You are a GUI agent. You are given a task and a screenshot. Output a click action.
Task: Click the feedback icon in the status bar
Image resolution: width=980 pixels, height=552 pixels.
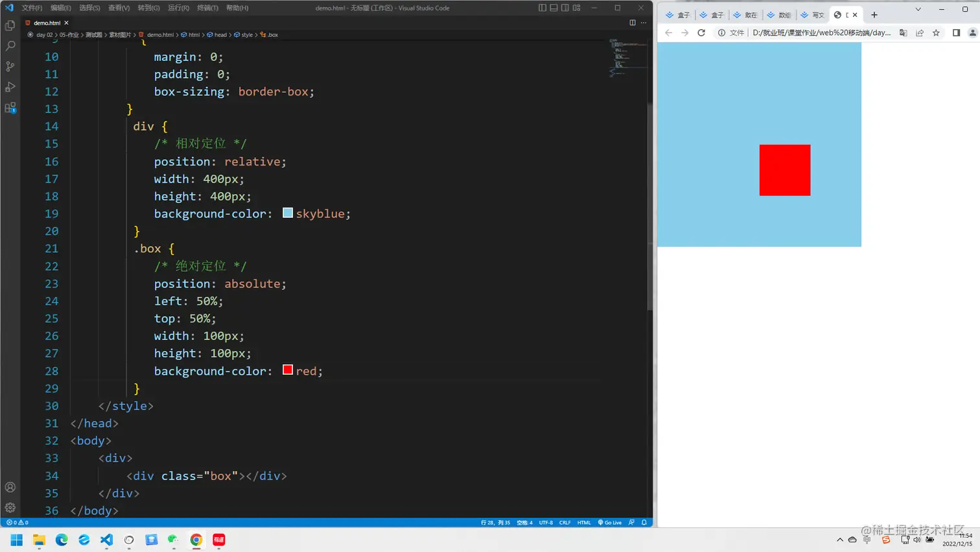tap(632, 522)
